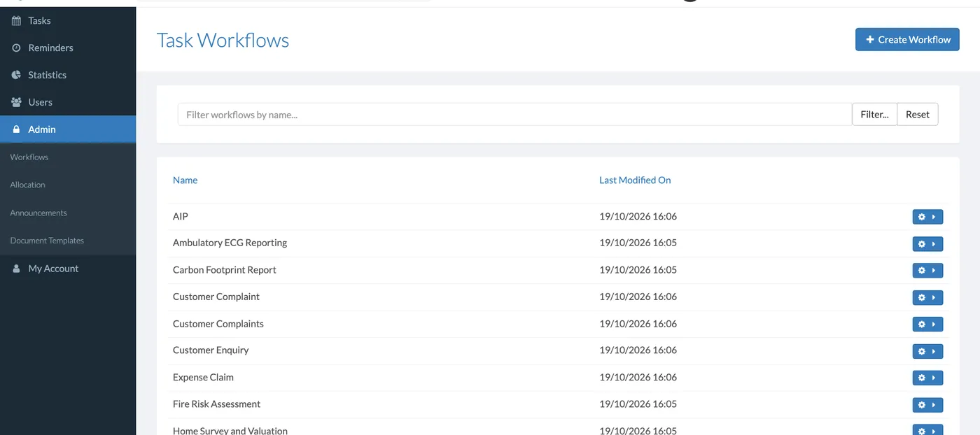Screen dimensions: 980x435
Task: Open My Account
Action: [x=68, y=269]
